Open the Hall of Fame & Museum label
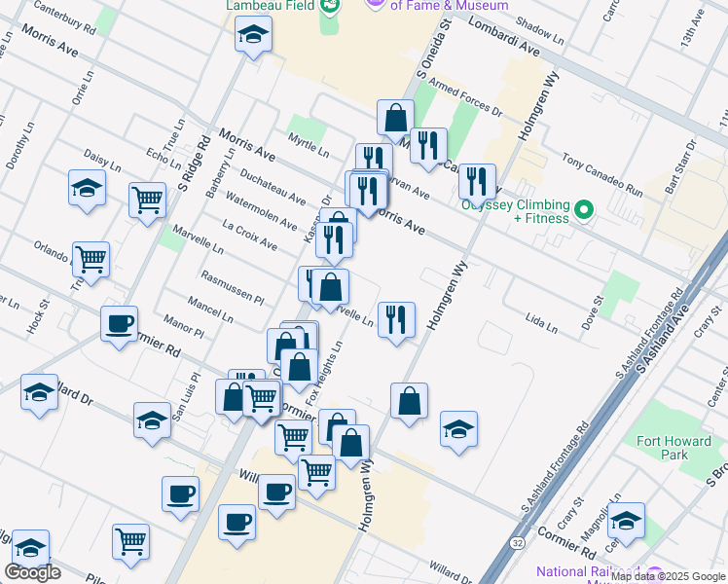Screen dimensions: 728x584 tap(450, 6)
